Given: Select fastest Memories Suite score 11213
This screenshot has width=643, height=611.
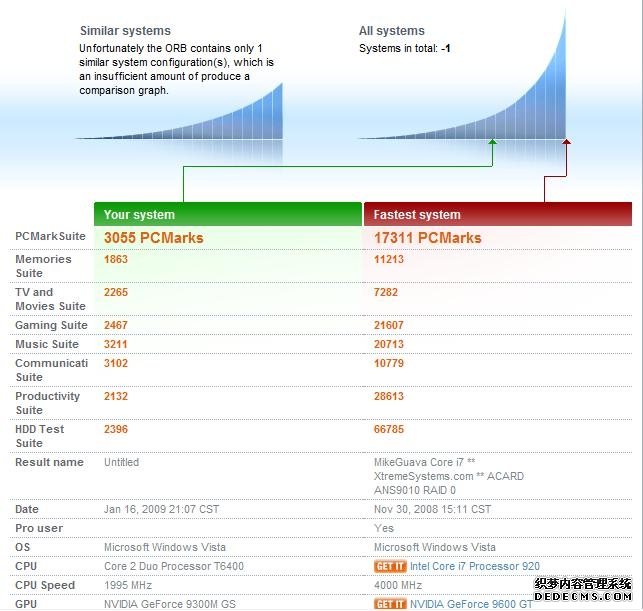Looking at the screenshot, I should coord(389,259).
